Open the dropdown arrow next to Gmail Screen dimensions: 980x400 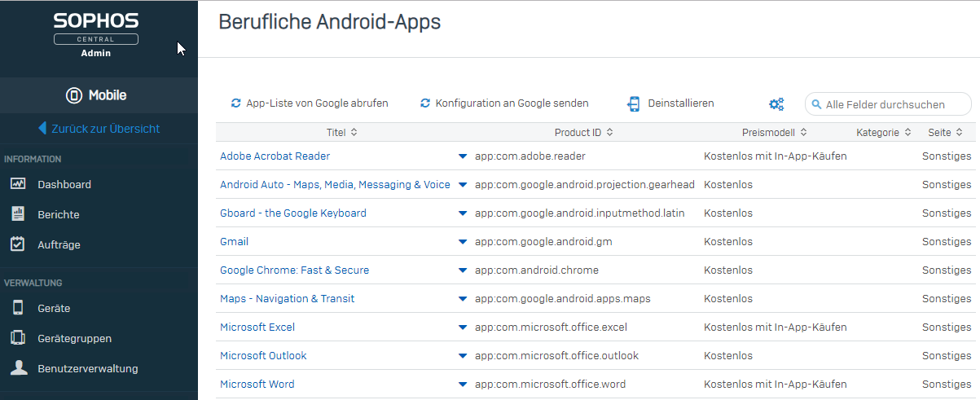point(463,242)
